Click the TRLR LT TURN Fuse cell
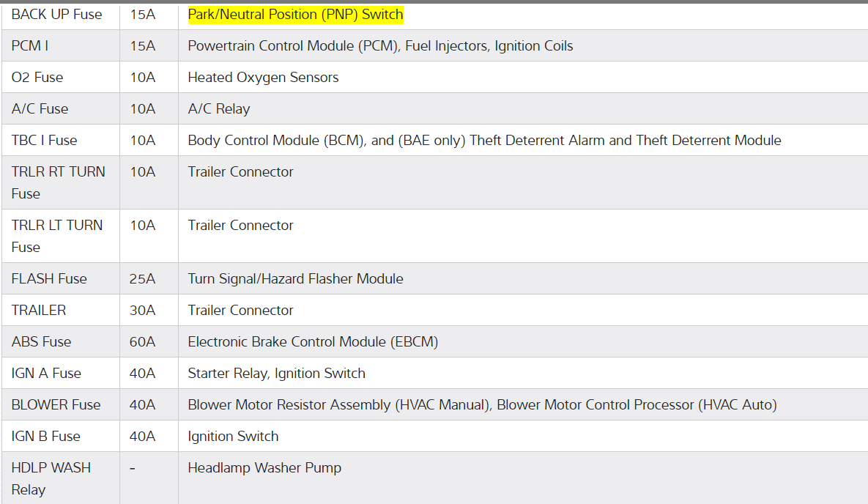The width and height of the screenshot is (868, 504). (x=56, y=236)
